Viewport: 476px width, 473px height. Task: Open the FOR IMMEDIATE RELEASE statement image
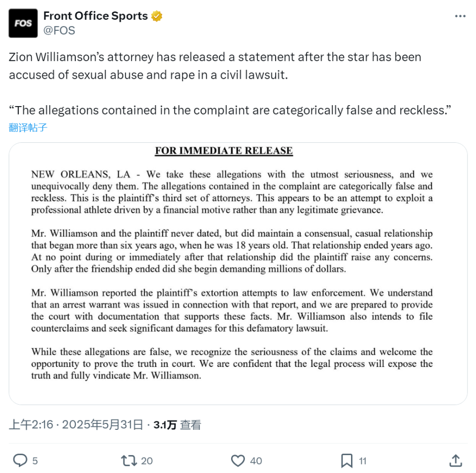coord(238,273)
